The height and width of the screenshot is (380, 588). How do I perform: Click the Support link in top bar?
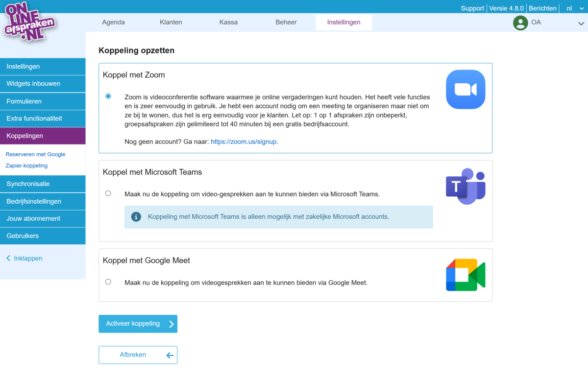coord(472,8)
